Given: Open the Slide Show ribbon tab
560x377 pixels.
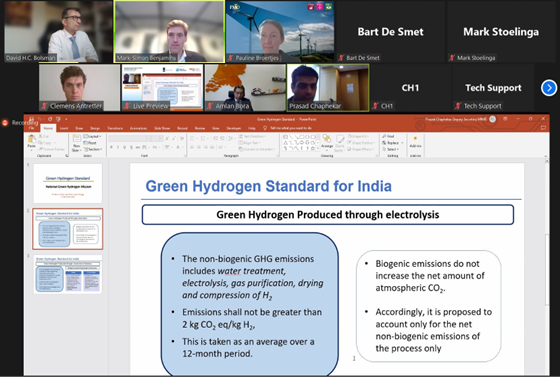Looking at the screenshot, I should (x=162, y=128).
